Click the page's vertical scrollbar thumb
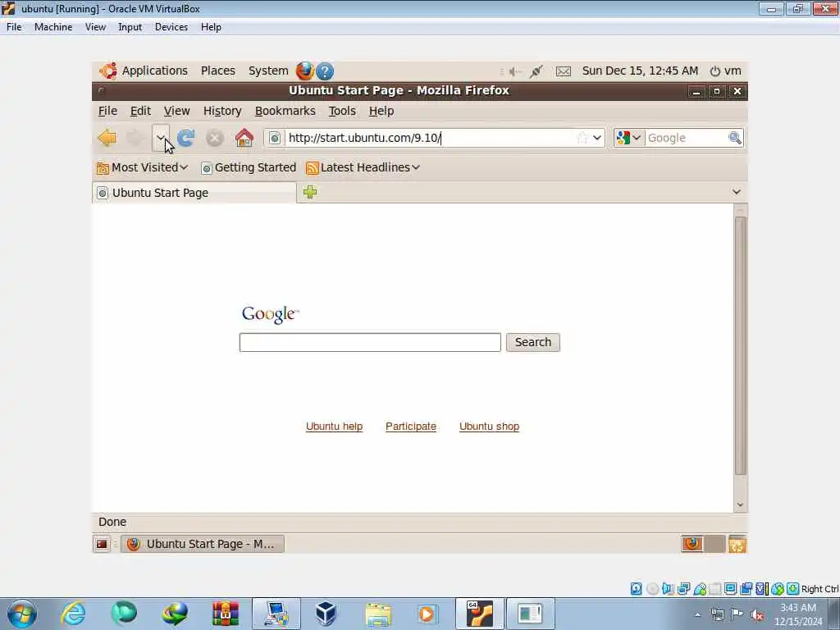Screen dimensions: 840x630 pos(741,345)
